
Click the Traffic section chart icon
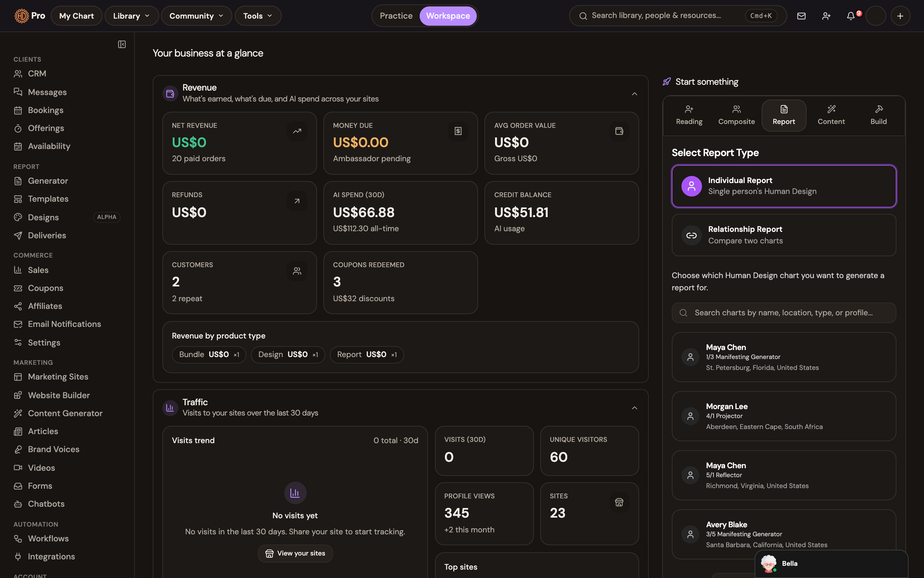point(170,408)
